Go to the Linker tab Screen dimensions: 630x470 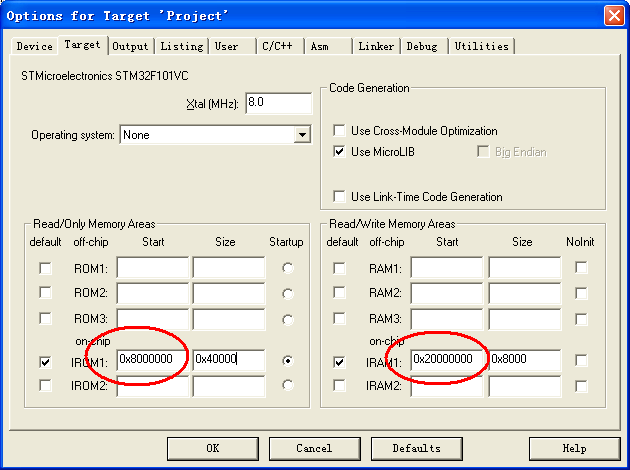point(377,46)
